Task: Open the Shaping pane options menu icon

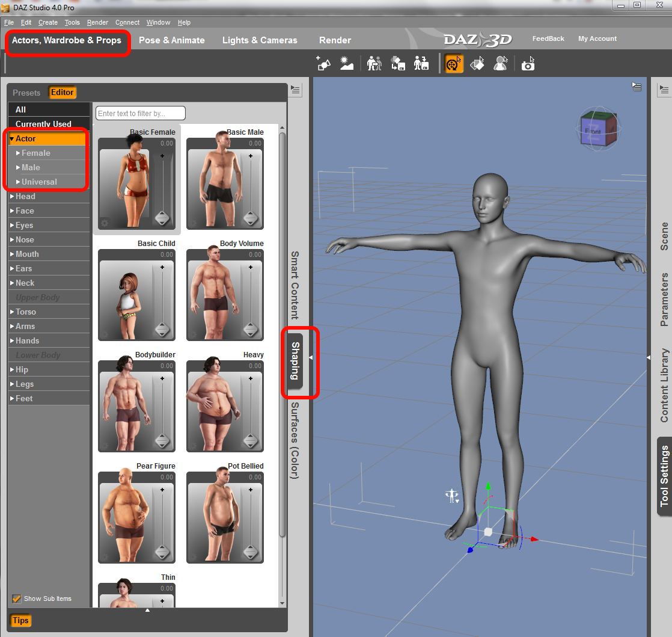Action: click(295, 90)
